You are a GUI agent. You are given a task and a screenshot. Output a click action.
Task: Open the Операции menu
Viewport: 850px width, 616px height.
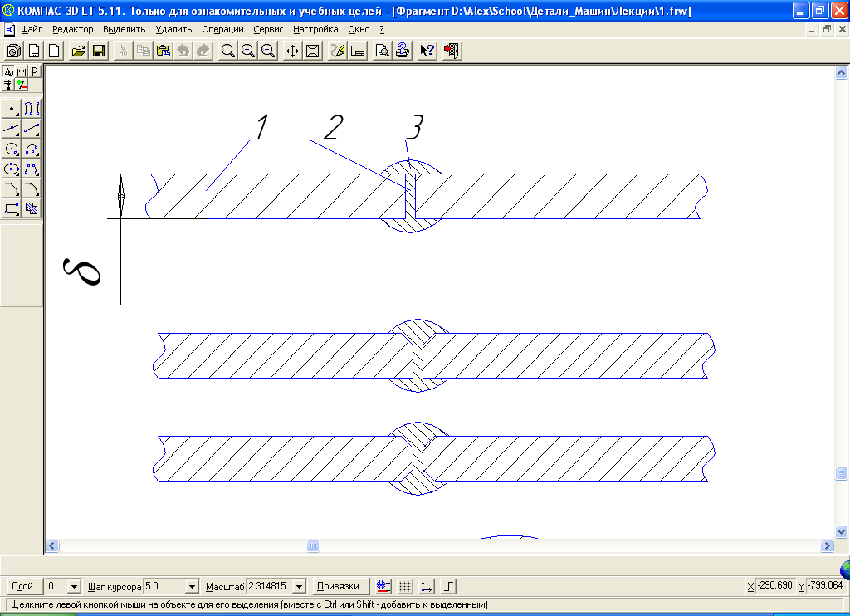(222, 29)
